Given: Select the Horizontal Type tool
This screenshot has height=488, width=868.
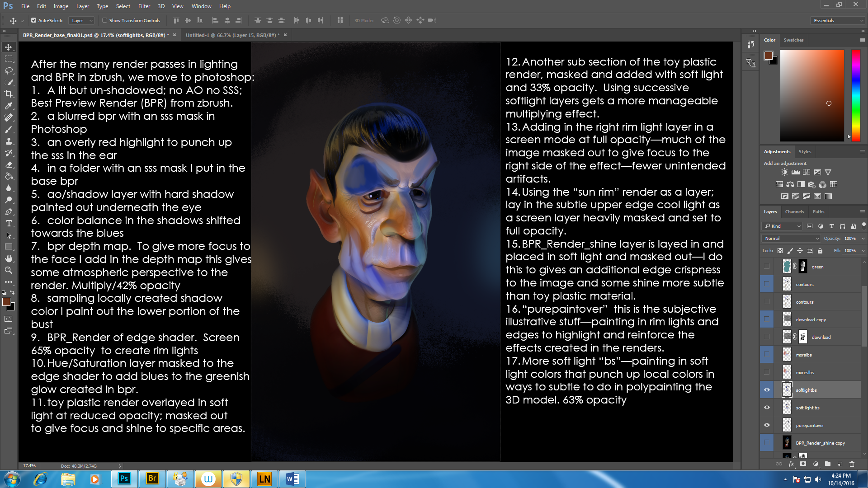Looking at the screenshot, I should tap(9, 223).
